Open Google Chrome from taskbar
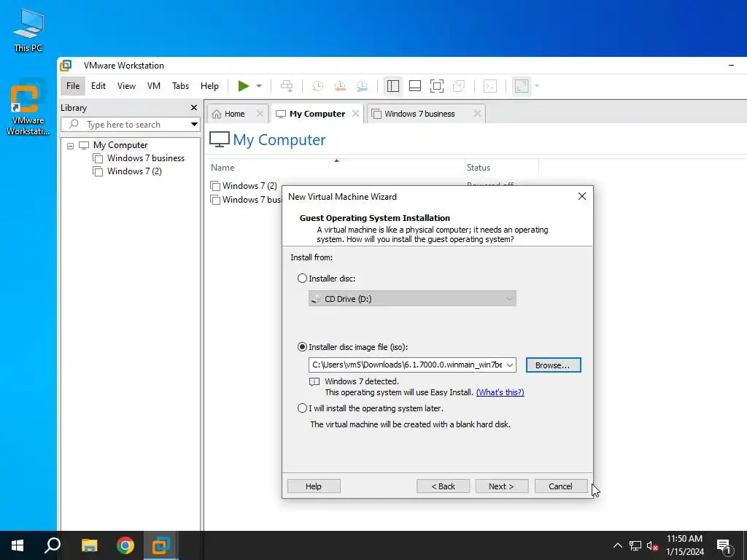This screenshot has height=560, width=747. point(125,545)
